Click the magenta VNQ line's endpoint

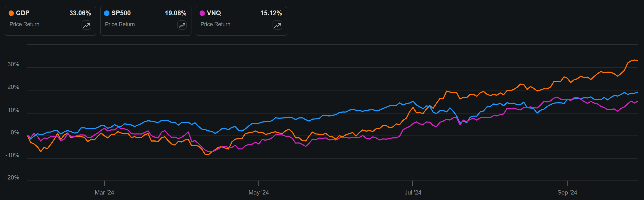(x=638, y=101)
